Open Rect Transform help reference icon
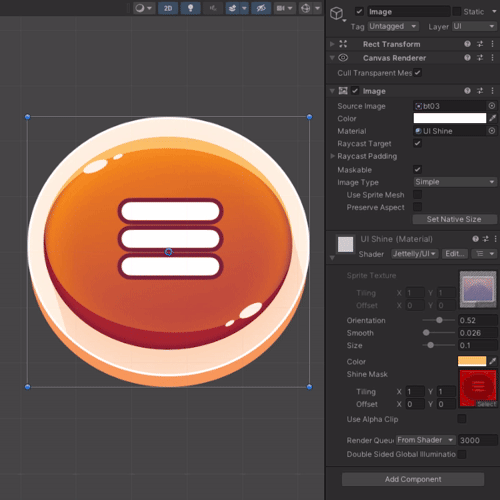Viewport: 500px width, 500px height. click(467, 44)
